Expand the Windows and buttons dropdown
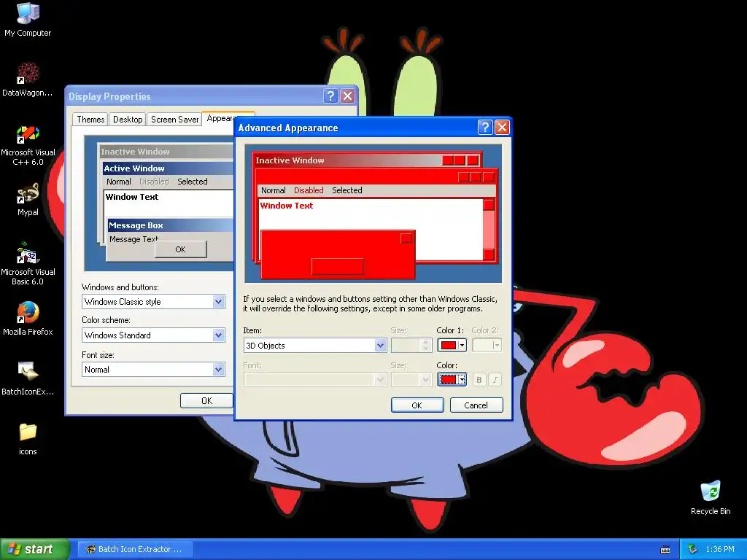 pos(218,301)
